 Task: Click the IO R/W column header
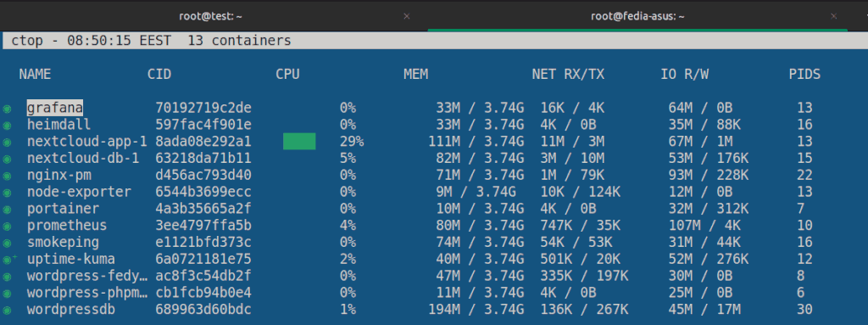point(685,75)
